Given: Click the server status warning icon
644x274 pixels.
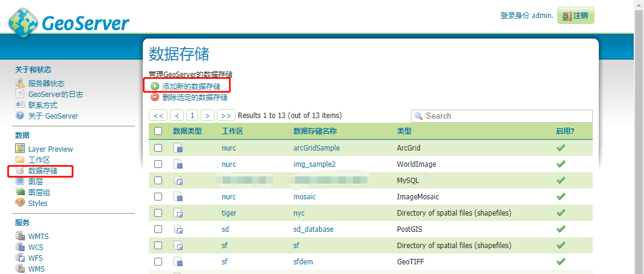Looking at the screenshot, I should (20, 83).
